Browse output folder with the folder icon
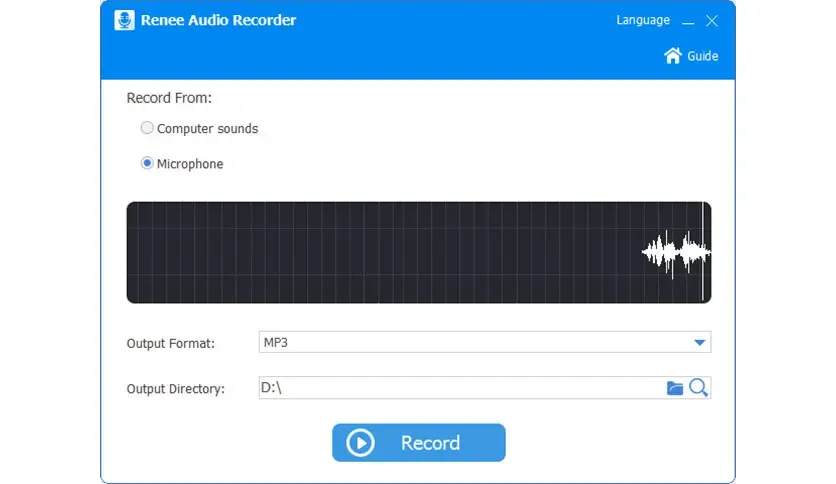 (x=674, y=388)
